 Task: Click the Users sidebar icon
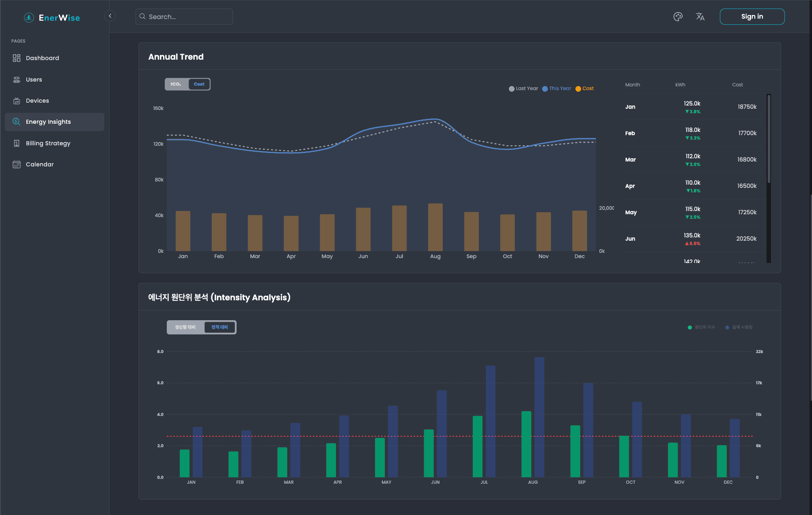click(x=17, y=80)
